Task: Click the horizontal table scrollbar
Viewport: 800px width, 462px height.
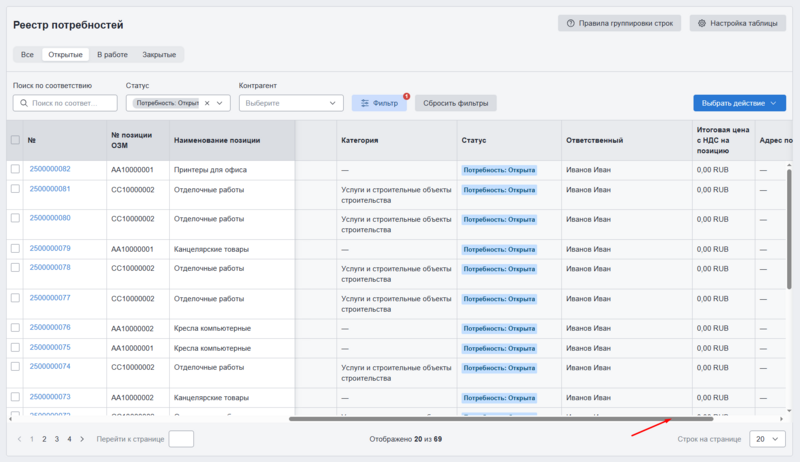Action: click(500, 418)
